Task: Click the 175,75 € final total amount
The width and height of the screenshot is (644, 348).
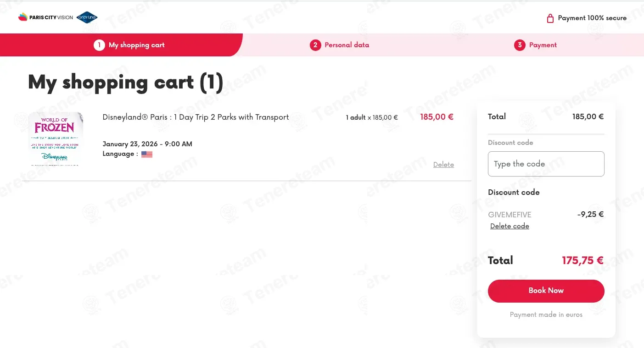Action: [x=582, y=260]
